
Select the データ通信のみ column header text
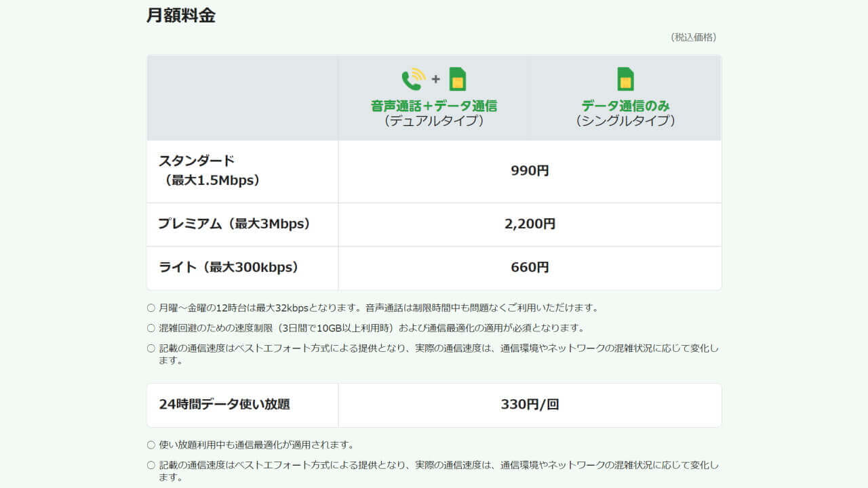pos(625,106)
